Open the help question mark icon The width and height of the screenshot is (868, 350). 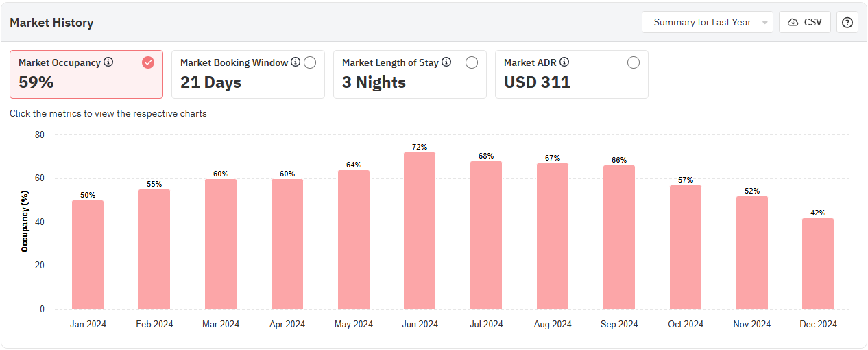tap(847, 22)
